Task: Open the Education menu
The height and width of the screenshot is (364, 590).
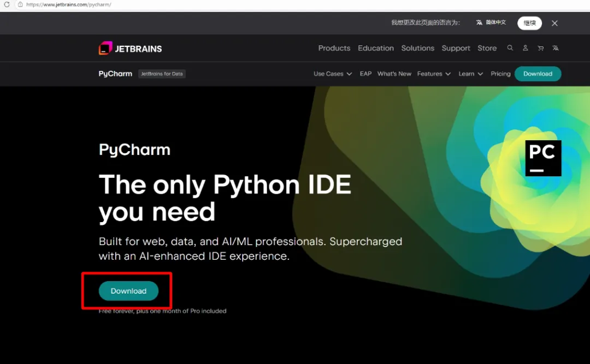Action: point(375,48)
